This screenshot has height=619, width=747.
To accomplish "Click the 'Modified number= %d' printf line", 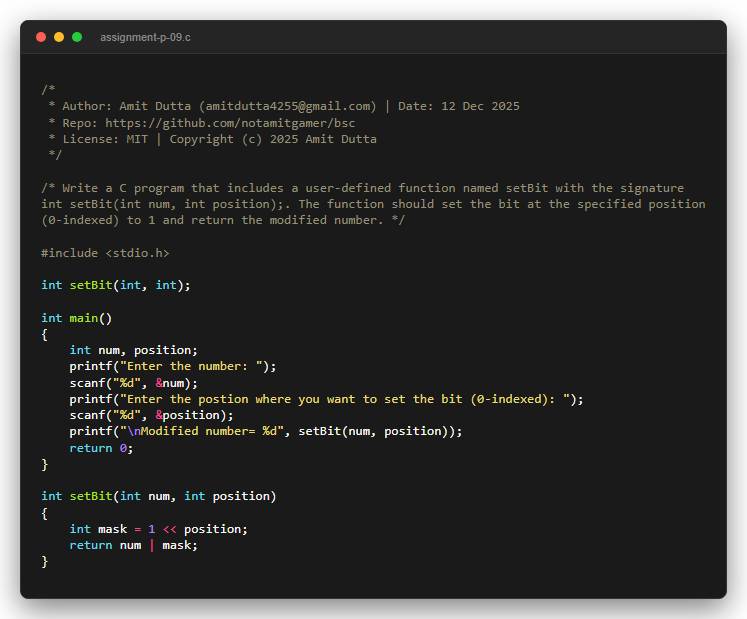I will tap(266, 431).
